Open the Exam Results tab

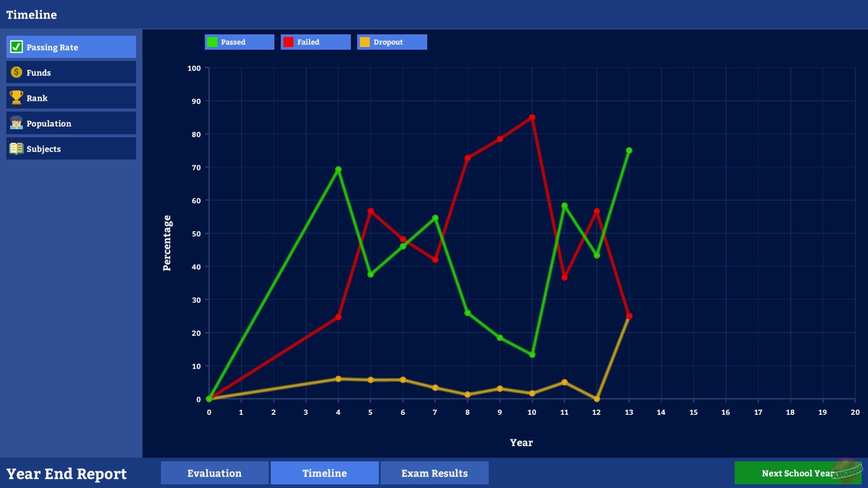click(434, 473)
